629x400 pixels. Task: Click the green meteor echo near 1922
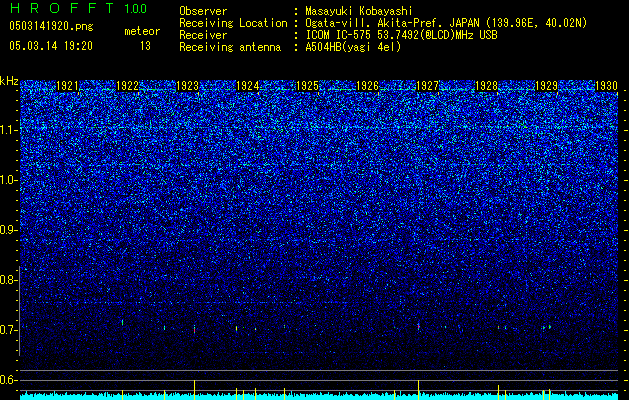coord(122,322)
